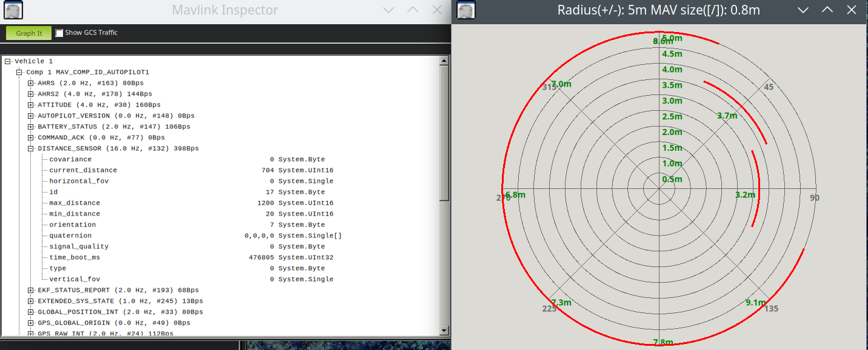The height and width of the screenshot is (350, 868).
Task: Close the Mavlink Inspector window
Action: (x=436, y=10)
